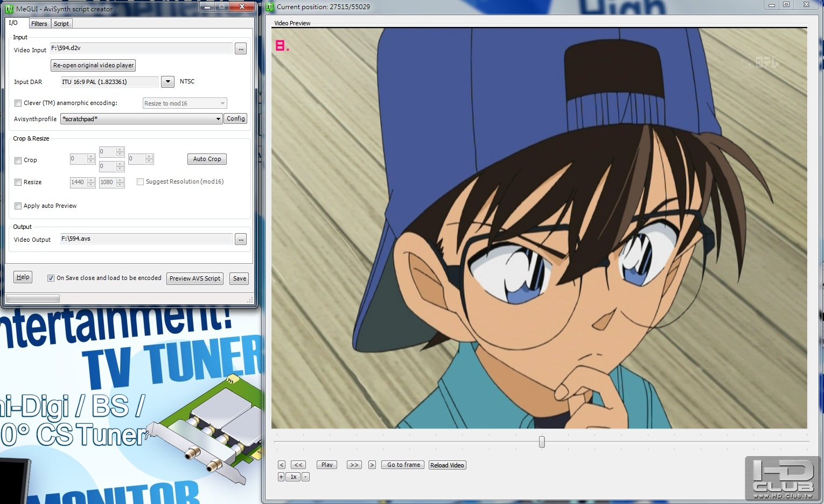Switch to the Filters tab
The height and width of the screenshot is (504, 824).
39,24
